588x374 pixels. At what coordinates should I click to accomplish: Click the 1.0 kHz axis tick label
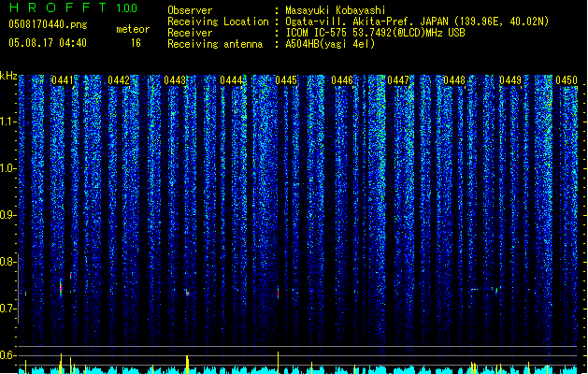click(x=7, y=168)
